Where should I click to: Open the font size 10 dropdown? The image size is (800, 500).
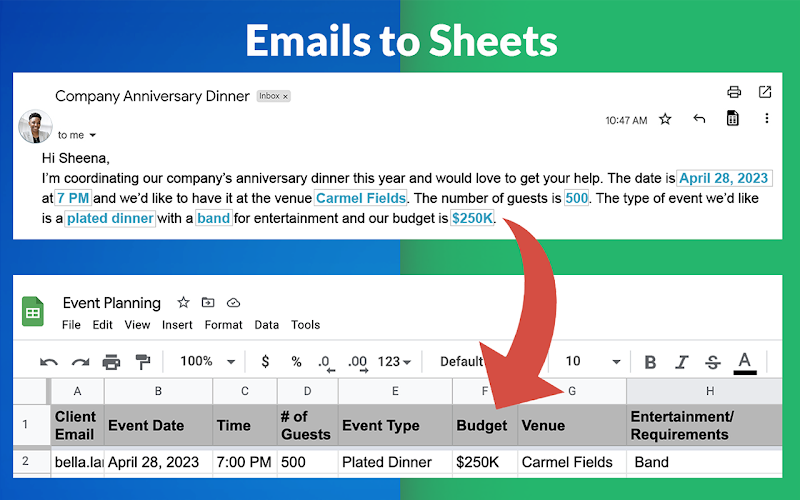(592, 361)
